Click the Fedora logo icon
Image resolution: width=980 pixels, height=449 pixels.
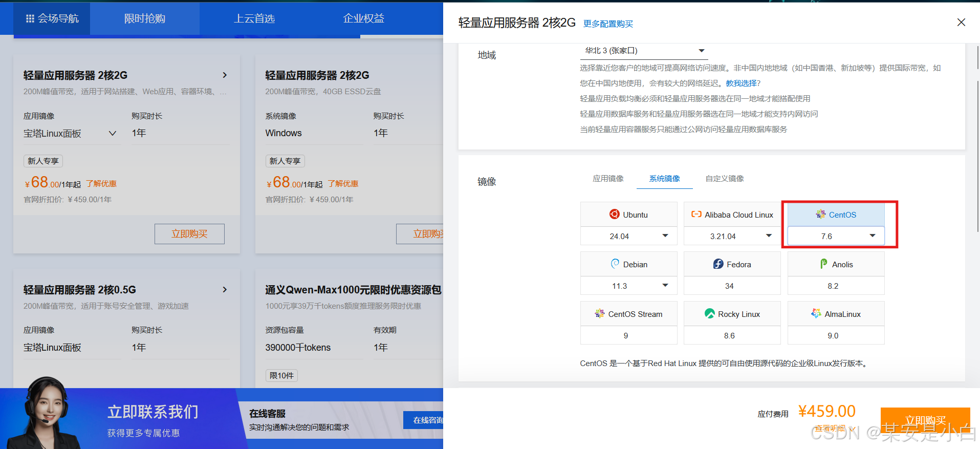[718, 264]
